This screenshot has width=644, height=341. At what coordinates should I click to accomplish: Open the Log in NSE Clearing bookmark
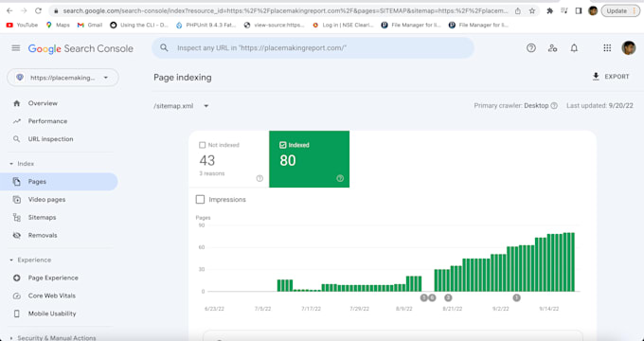343,25
